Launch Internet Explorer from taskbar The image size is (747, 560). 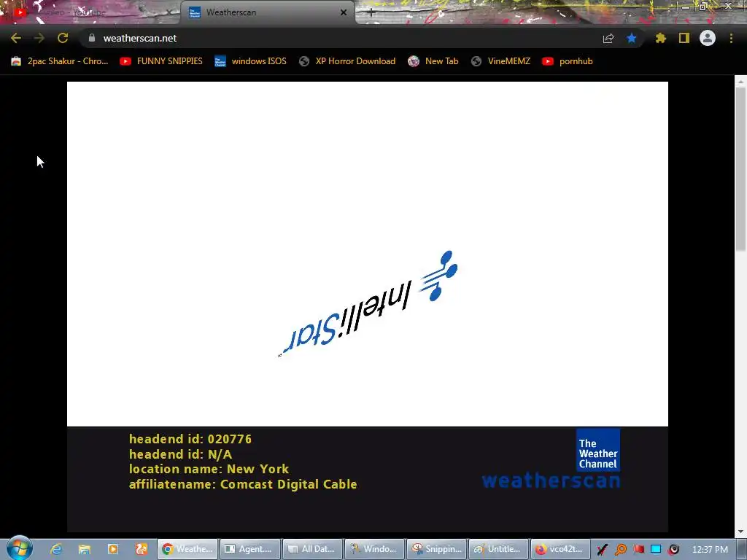(x=56, y=549)
